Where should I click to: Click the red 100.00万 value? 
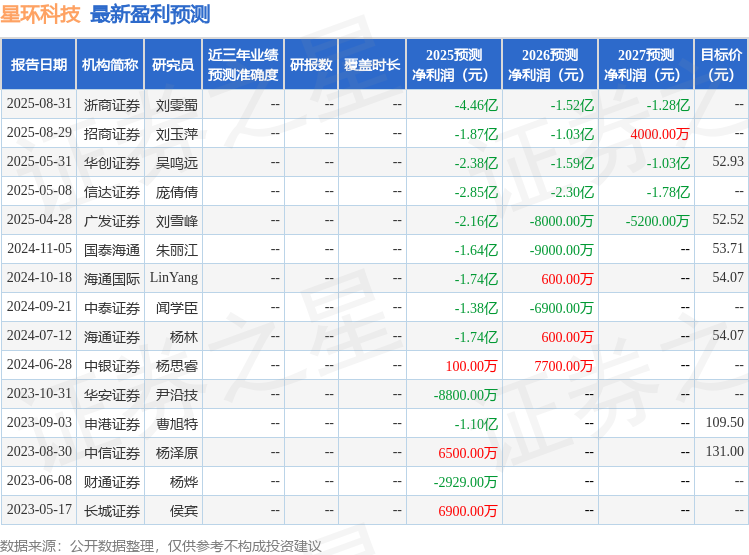[471, 366]
